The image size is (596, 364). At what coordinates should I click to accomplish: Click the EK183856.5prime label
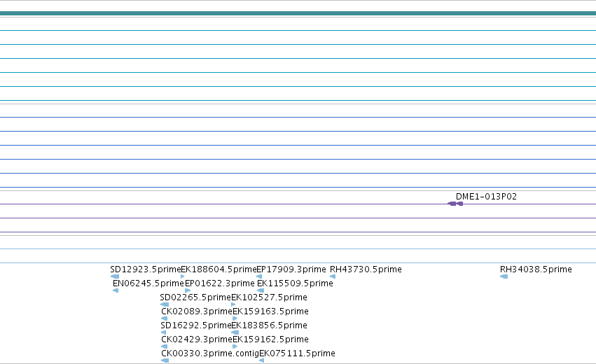click(269, 325)
